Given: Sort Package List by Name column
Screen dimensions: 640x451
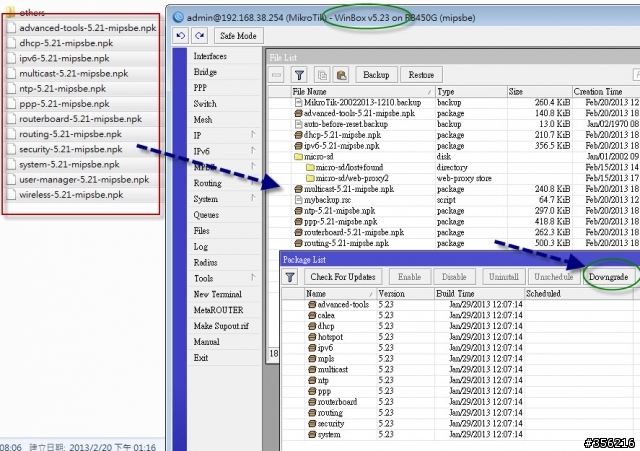Looking at the screenshot, I should (340, 294).
